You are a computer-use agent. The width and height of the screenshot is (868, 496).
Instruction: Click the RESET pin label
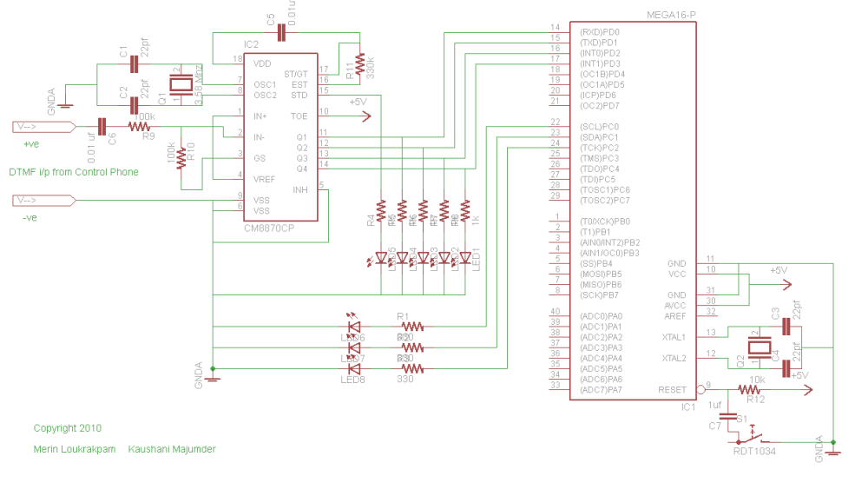672,390
